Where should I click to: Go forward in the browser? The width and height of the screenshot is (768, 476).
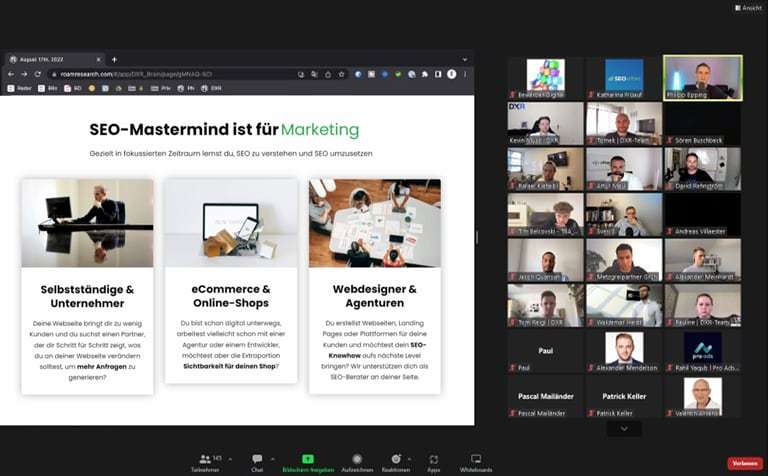24,74
